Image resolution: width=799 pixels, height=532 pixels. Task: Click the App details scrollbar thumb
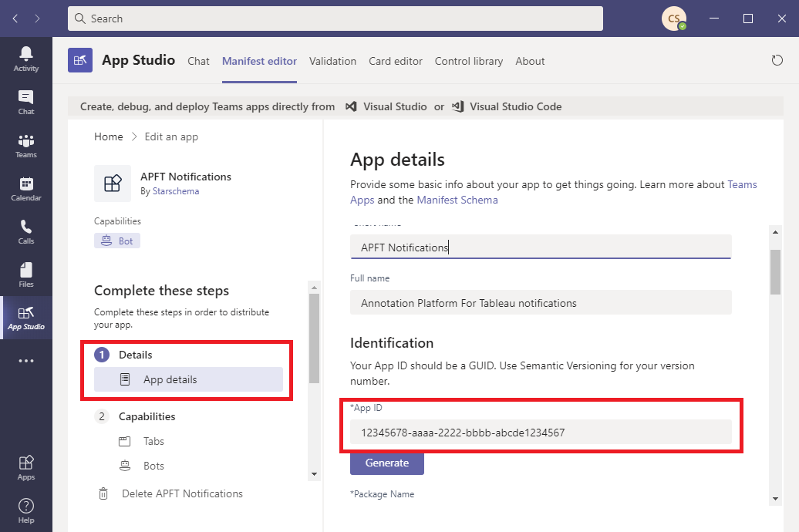pyautogui.click(x=775, y=271)
